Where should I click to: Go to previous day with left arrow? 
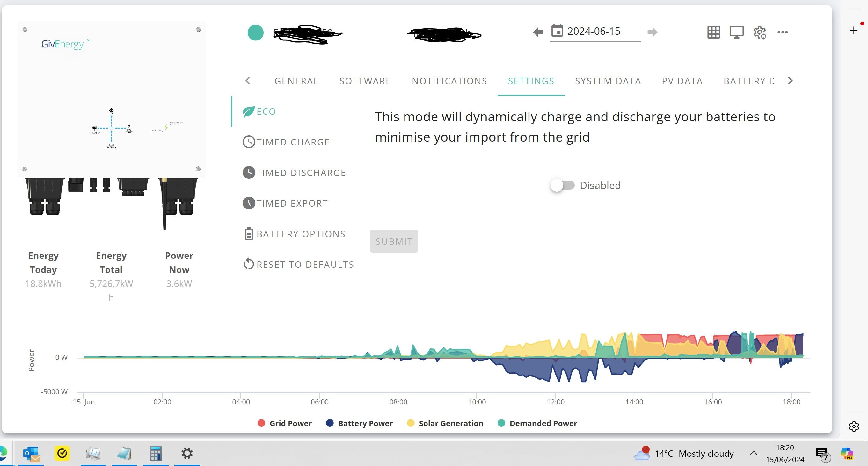538,32
